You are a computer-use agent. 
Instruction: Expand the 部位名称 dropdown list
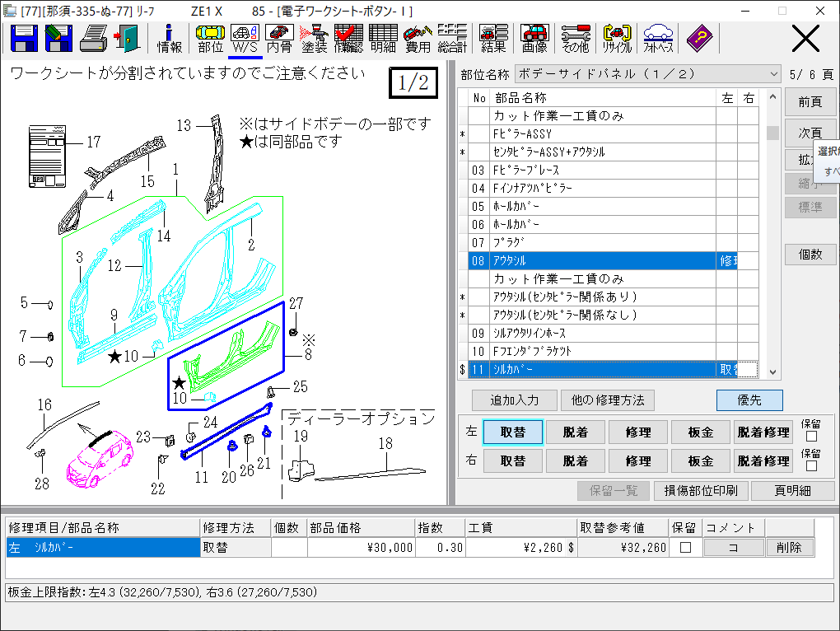[772, 74]
